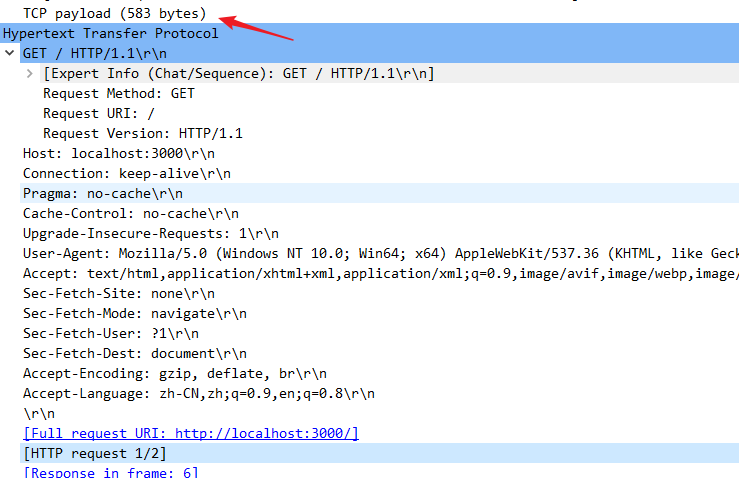Select the User-Agent header line

click(300, 253)
